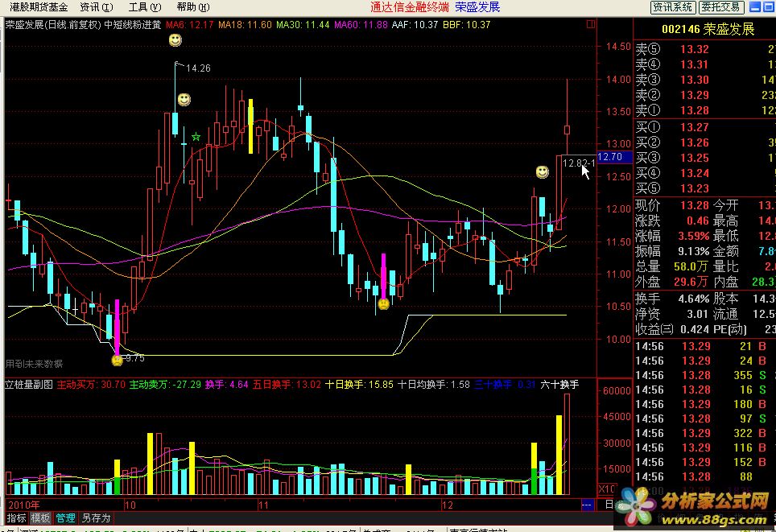Click the blue 荣盛发展 title in top bar
Screen dimensions: 776x532
point(477,7)
